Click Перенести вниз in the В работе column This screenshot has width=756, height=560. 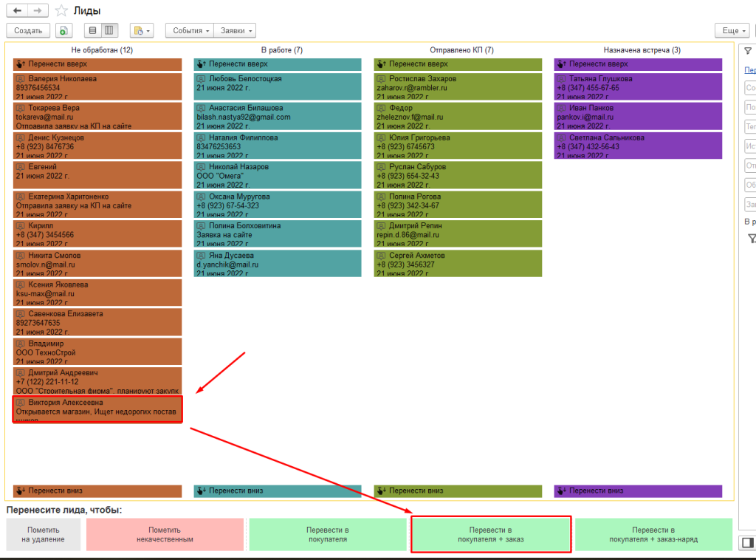point(278,491)
